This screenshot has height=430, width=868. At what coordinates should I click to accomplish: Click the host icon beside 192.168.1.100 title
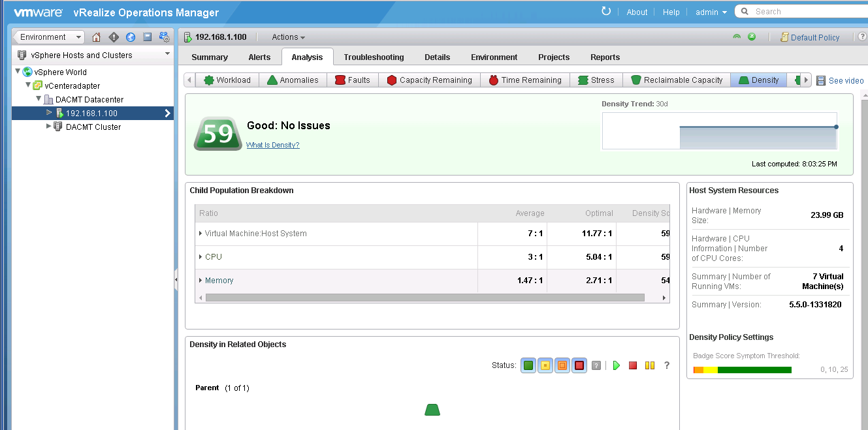pos(188,37)
